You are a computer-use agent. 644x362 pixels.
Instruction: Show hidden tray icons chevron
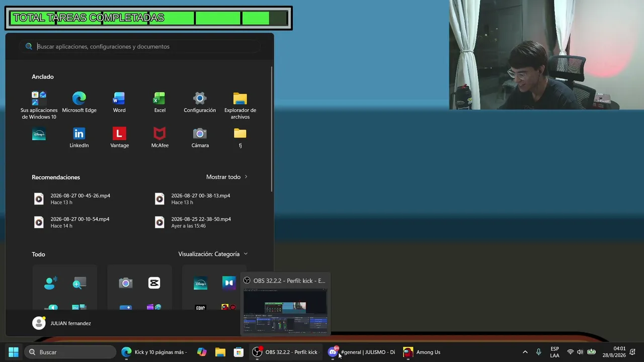pos(525,352)
